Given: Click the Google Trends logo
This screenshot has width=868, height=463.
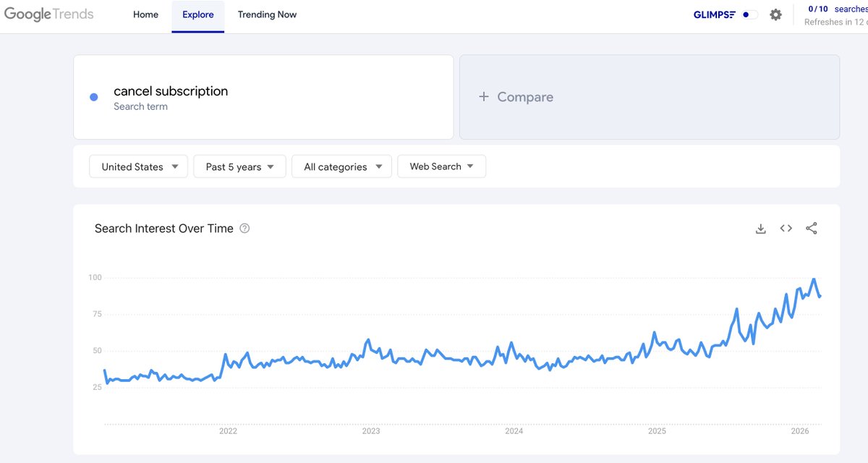Looking at the screenshot, I should tap(48, 14).
